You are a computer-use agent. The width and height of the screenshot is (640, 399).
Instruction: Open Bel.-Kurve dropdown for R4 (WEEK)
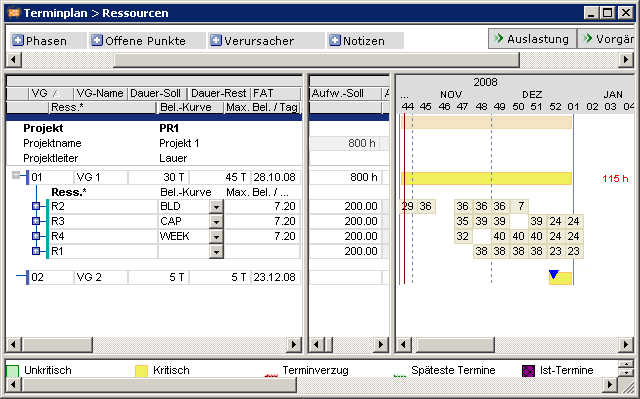216,236
